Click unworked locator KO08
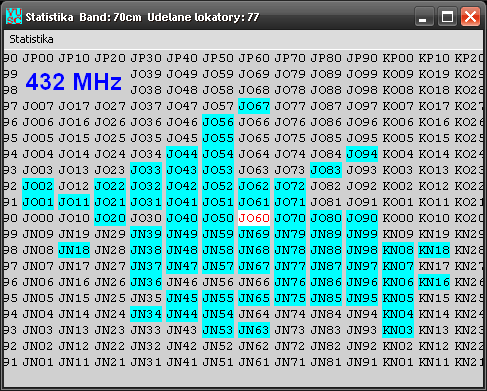Viewport: 487px width, 391px height. [398, 90]
